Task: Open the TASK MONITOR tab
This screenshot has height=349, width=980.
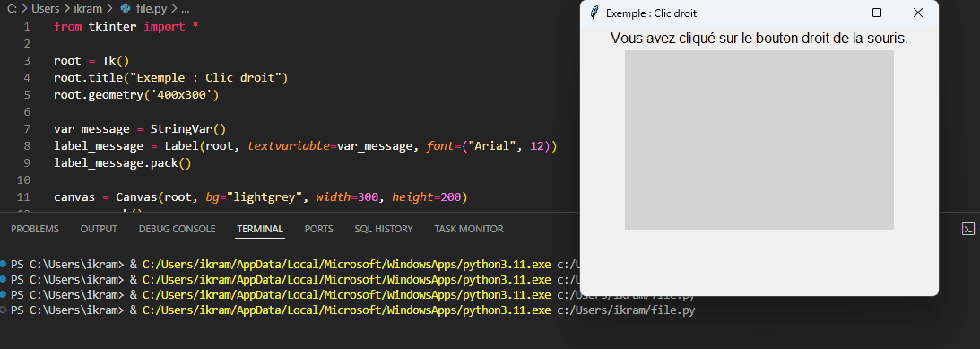Action: point(469,229)
